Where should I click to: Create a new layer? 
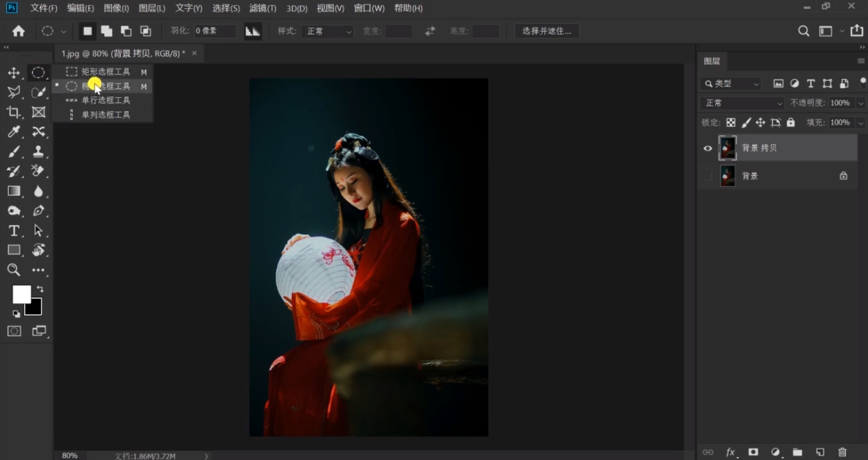[x=820, y=452]
